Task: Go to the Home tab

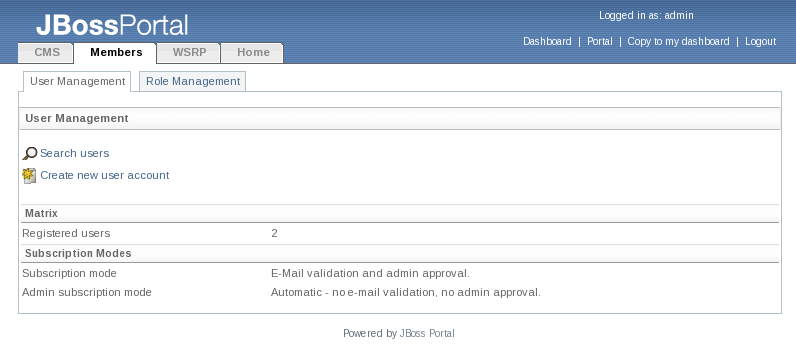Action: [253, 53]
